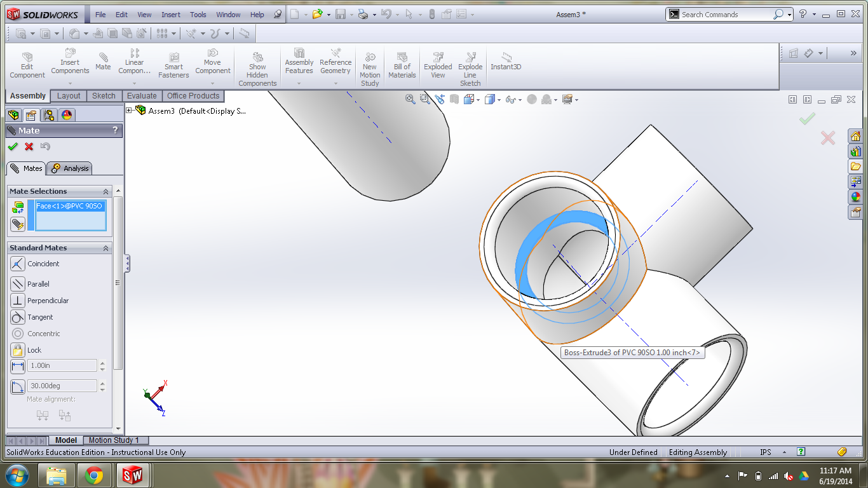Open the Move Component dropdown arrow
Viewport: 868px width, 488px height.
coord(212,83)
